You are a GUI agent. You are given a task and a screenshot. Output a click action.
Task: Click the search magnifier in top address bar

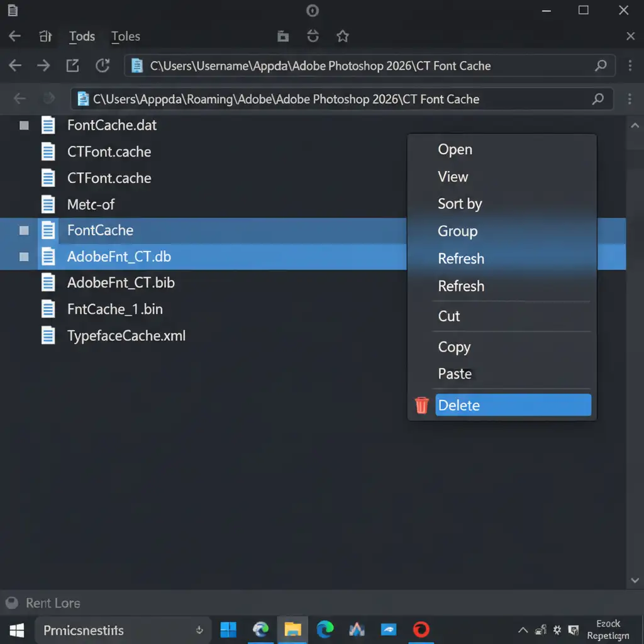pos(601,65)
